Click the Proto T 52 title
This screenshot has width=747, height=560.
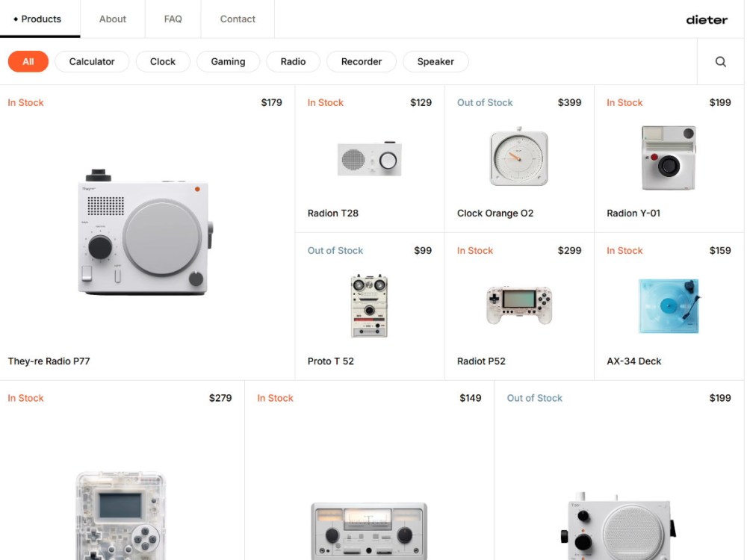(x=331, y=361)
